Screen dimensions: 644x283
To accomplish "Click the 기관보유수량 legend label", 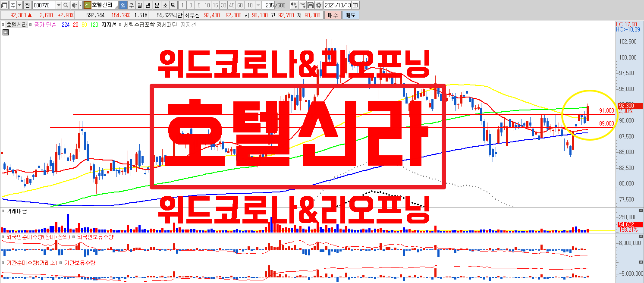I will 79,262.
